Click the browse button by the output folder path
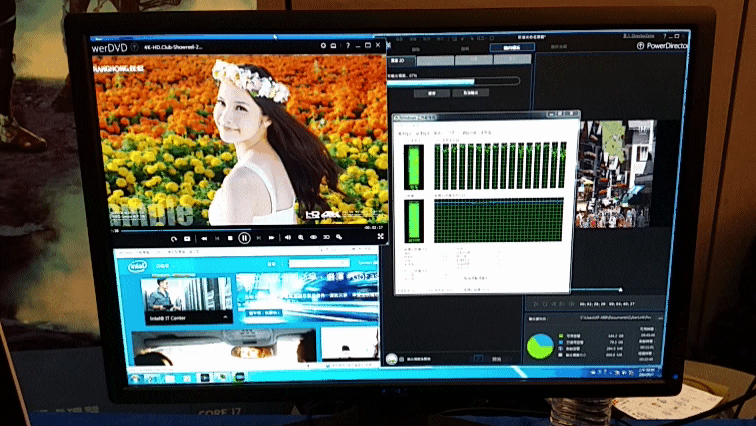This screenshot has height=426, width=756. tap(660, 318)
